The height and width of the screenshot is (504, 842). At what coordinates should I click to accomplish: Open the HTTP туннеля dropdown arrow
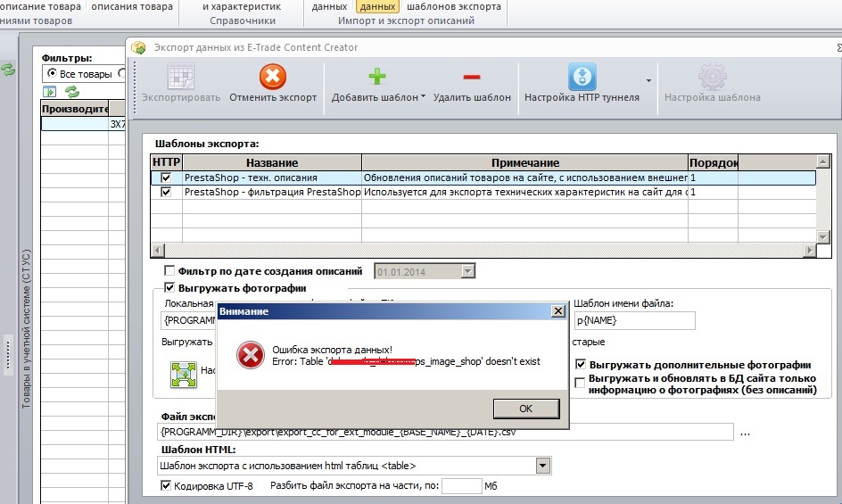click(x=648, y=80)
